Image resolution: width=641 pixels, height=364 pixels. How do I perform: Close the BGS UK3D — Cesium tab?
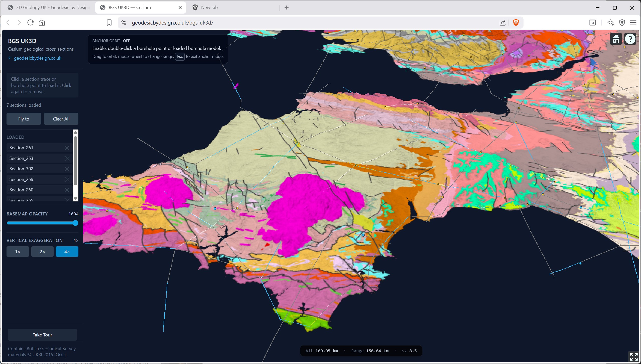pos(180,8)
